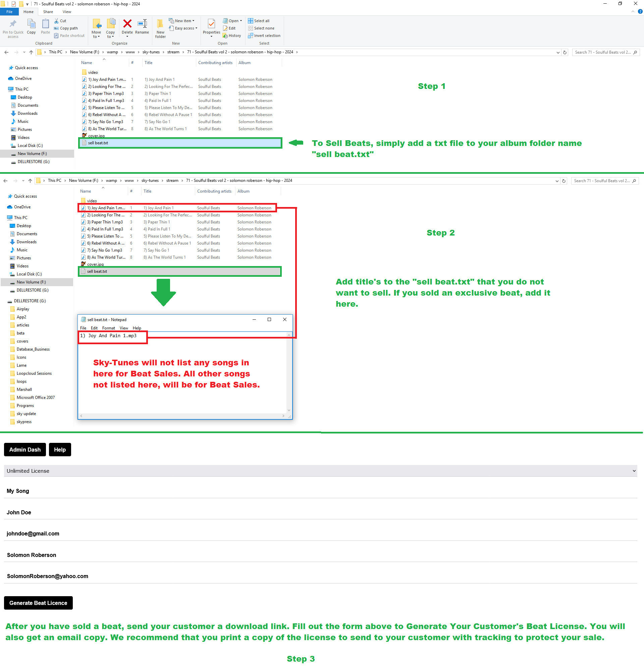This screenshot has height=671, width=644.
Task: Click the Rename icon in Organize group
Action: point(142,24)
